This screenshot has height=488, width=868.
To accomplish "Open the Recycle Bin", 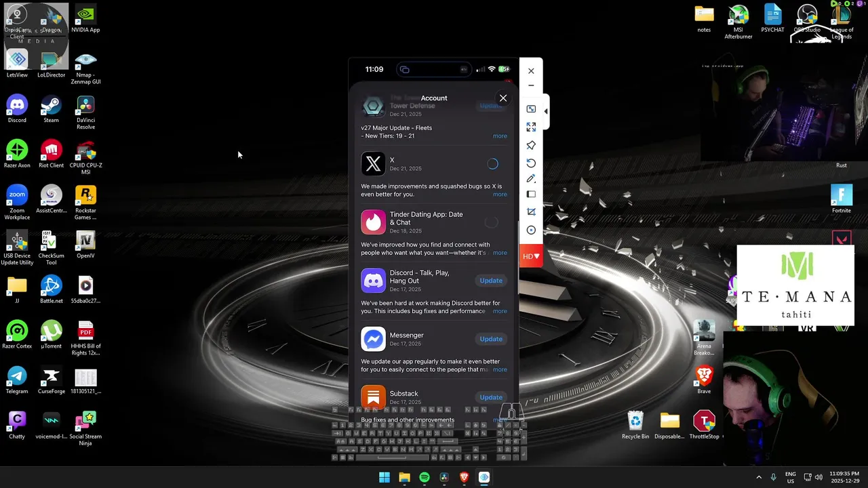I will coord(635,425).
